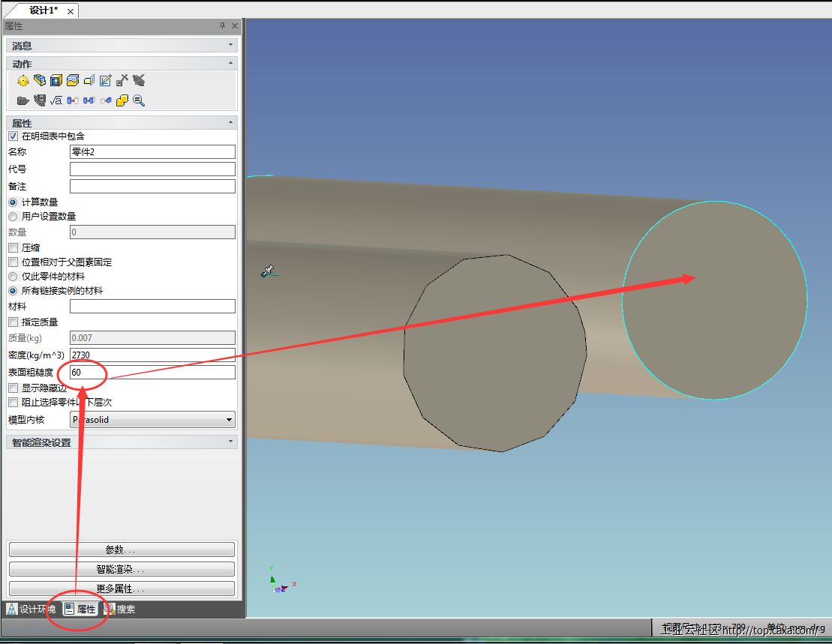Click the 参数... button
832x644 pixels.
coord(122,550)
